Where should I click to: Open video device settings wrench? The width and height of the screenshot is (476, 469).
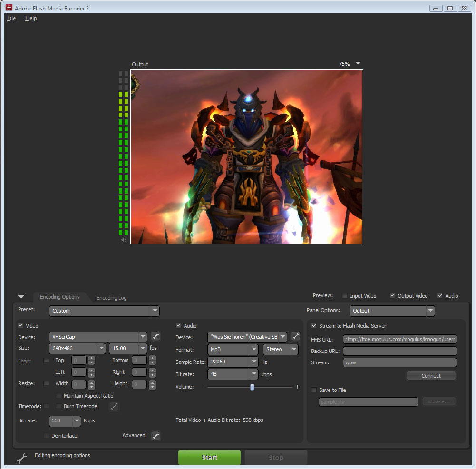(155, 336)
